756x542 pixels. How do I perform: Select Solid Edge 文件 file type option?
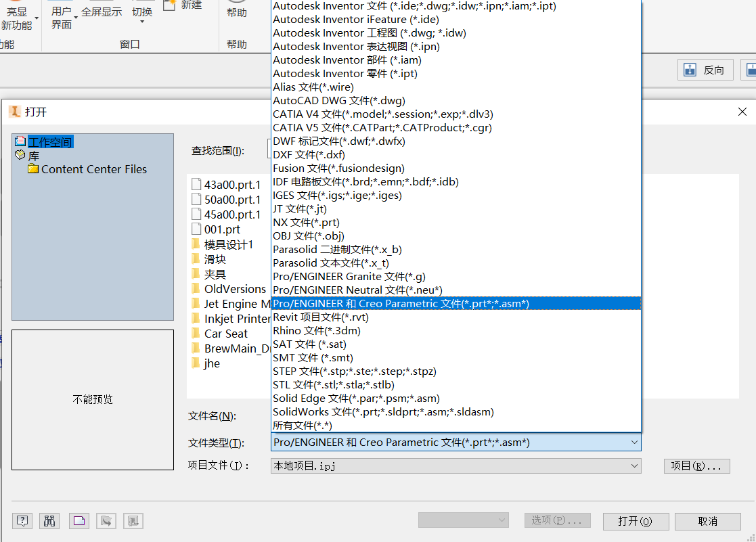[456, 399]
